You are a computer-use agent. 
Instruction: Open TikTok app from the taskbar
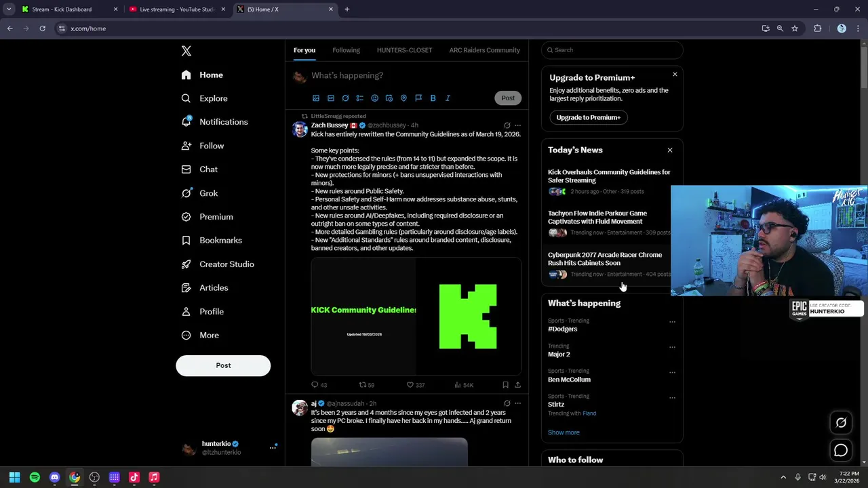pyautogui.click(x=134, y=477)
